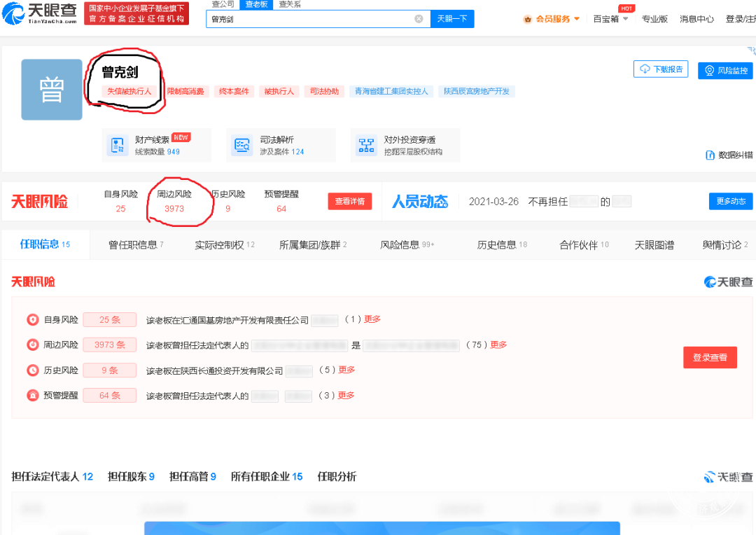Click the crown icon beside 会员服务
Image resolution: width=756 pixels, height=535 pixels.
528,20
